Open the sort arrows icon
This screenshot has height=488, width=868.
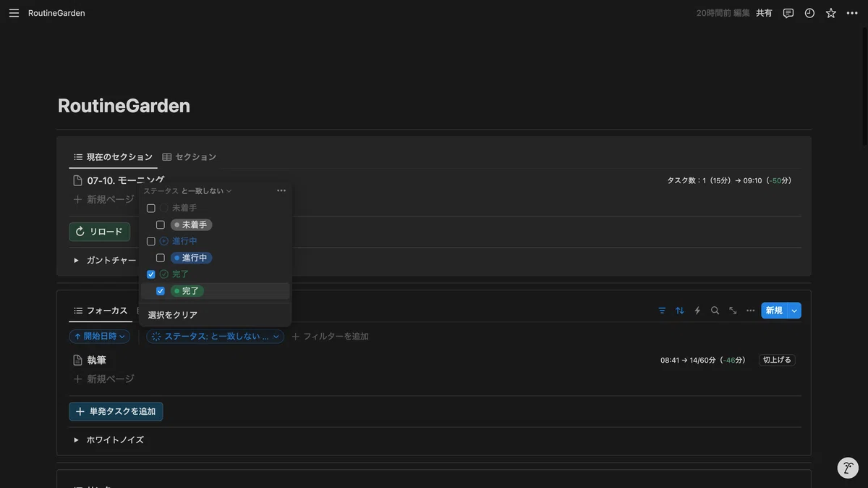click(x=680, y=311)
